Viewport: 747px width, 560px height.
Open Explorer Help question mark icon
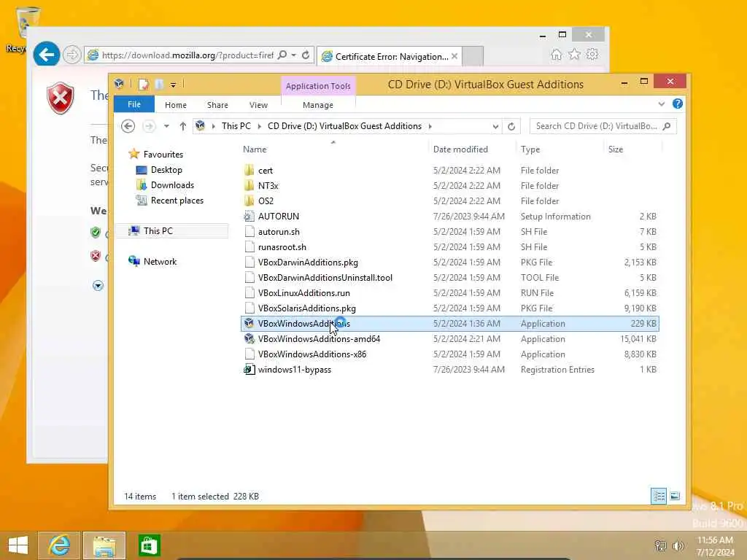[678, 104]
